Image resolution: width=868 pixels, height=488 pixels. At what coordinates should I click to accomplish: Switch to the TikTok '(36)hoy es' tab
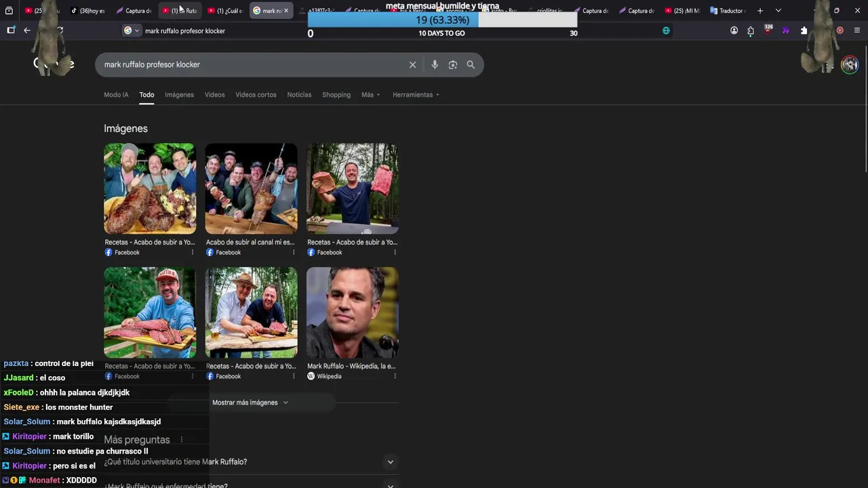[x=88, y=11]
